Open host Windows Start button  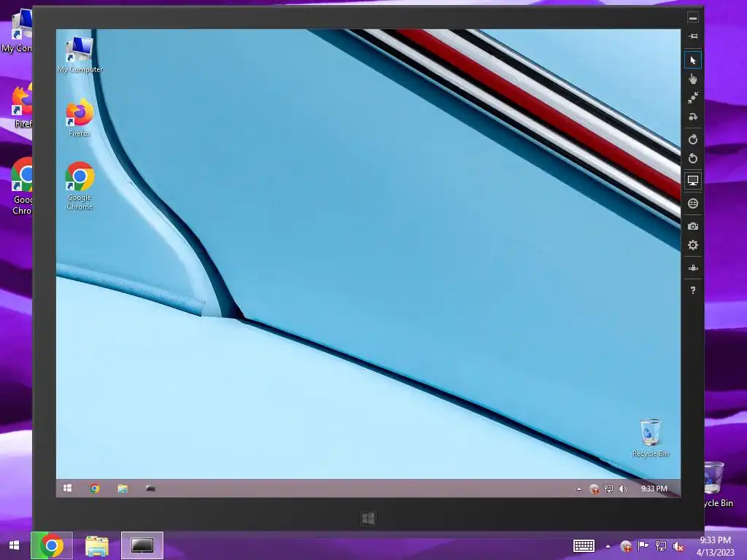pyautogui.click(x=15, y=545)
